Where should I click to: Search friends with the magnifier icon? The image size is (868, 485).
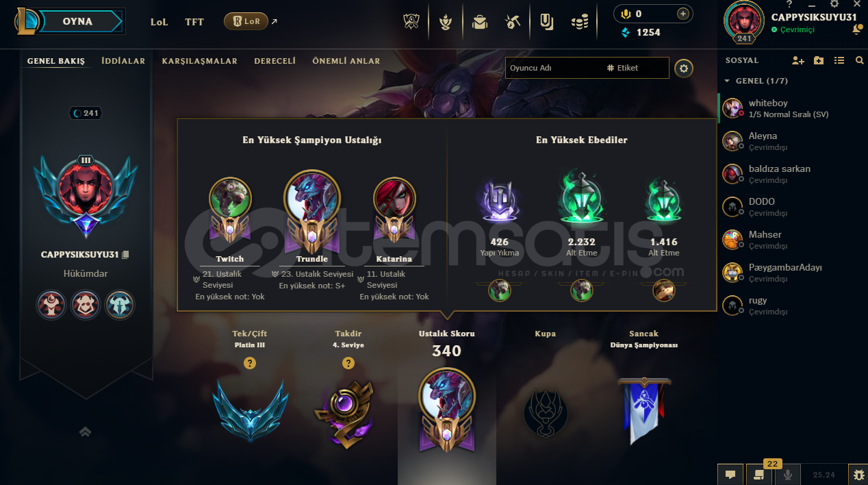[860, 60]
